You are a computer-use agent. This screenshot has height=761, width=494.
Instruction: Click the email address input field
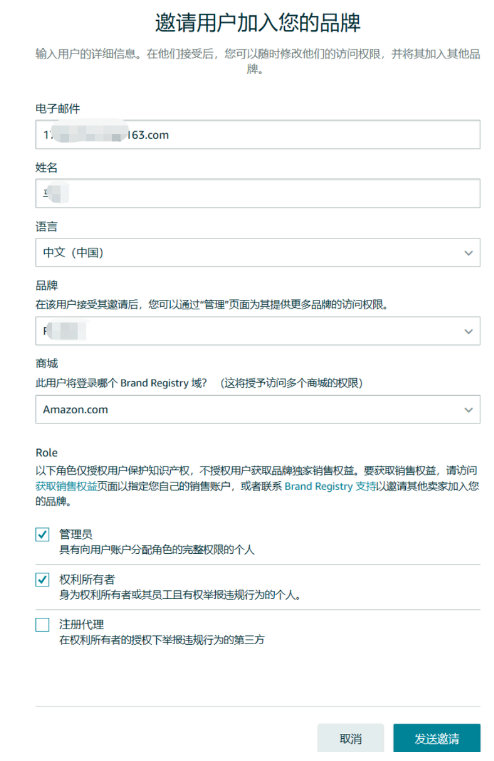coord(258,134)
